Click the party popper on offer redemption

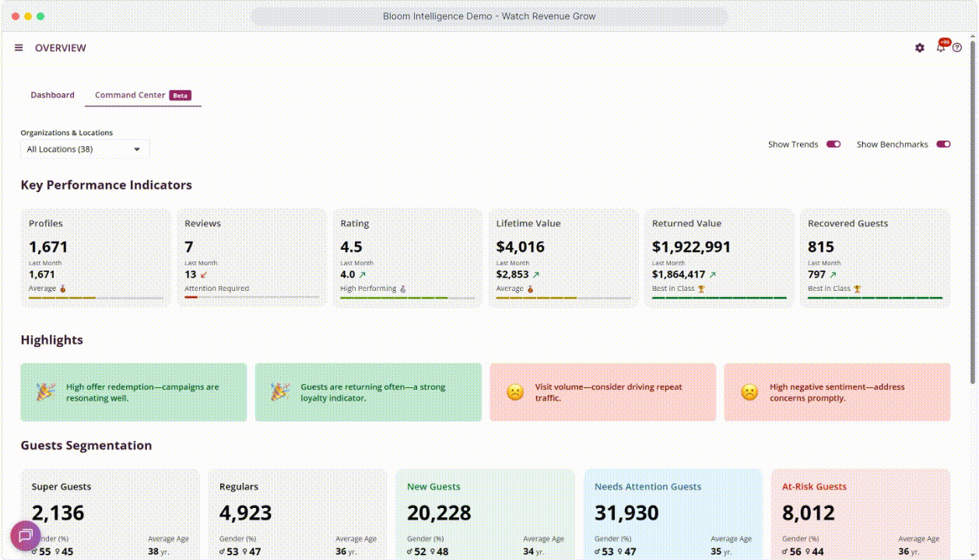tap(45, 393)
